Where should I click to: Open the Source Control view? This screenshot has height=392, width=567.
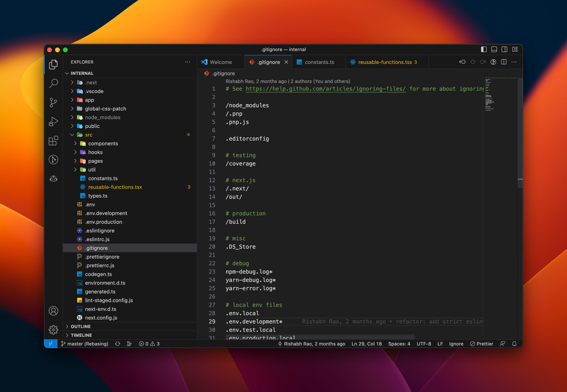tap(53, 102)
